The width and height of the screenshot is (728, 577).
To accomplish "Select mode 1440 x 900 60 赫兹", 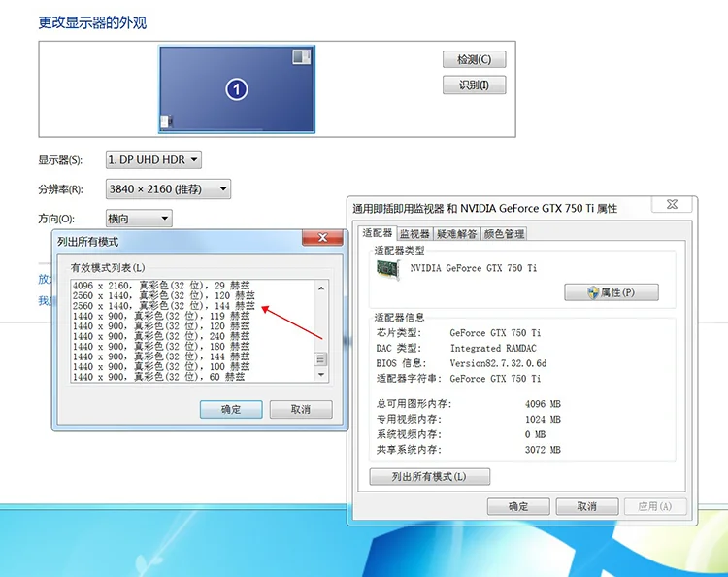I will tap(158, 377).
